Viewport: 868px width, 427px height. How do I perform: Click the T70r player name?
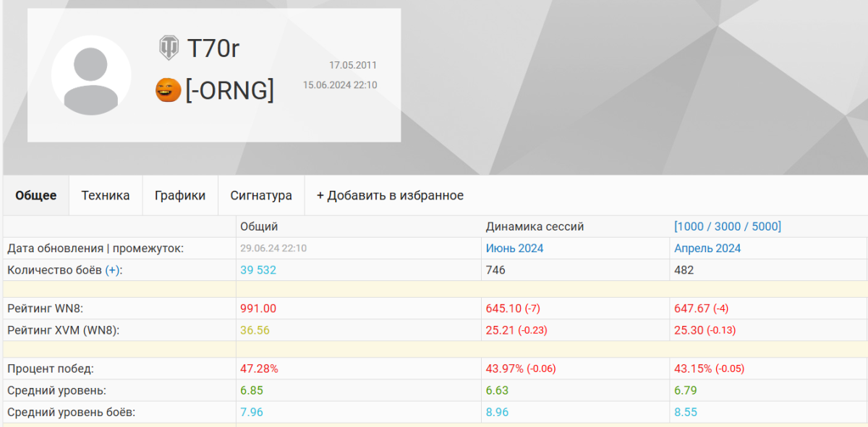pos(213,48)
